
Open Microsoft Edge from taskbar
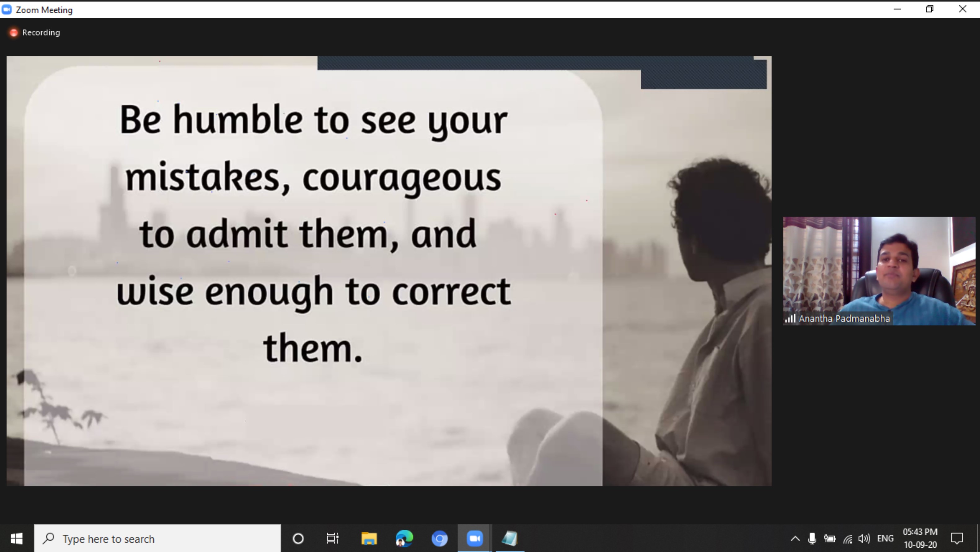pyautogui.click(x=404, y=538)
